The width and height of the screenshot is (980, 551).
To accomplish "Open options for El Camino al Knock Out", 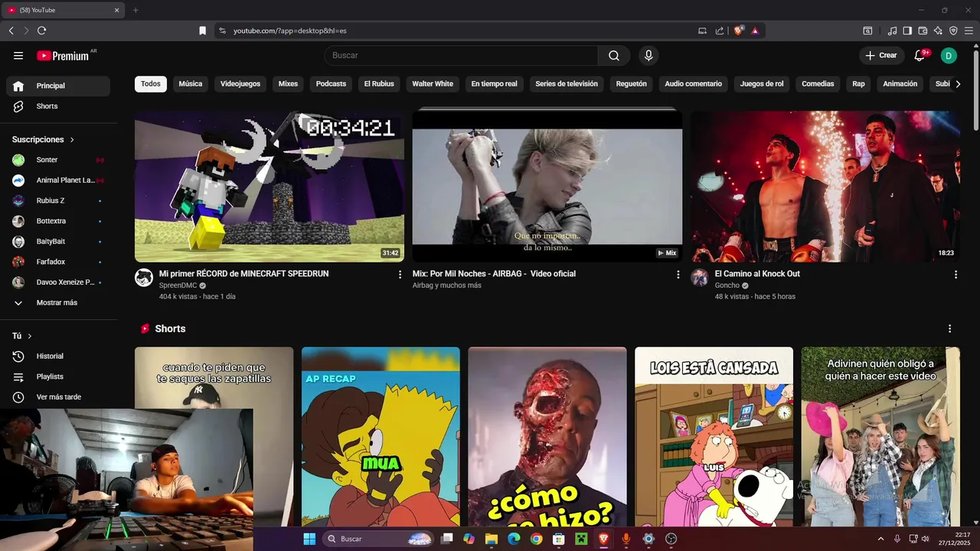I will point(955,274).
